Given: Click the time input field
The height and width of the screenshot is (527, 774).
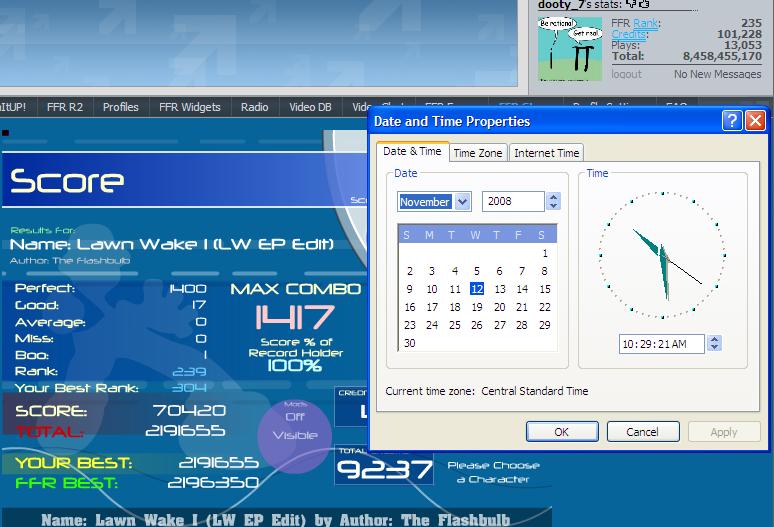Looking at the screenshot, I should tap(661, 344).
